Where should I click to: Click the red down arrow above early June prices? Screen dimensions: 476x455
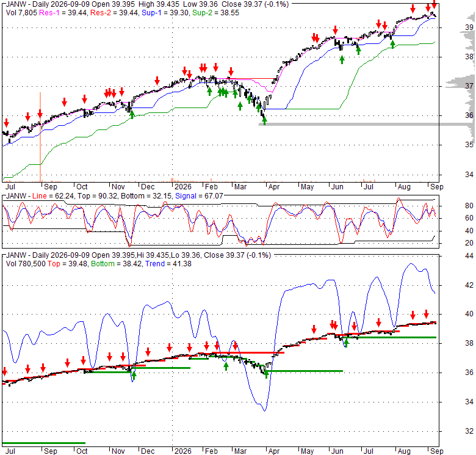pyautogui.click(x=335, y=30)
